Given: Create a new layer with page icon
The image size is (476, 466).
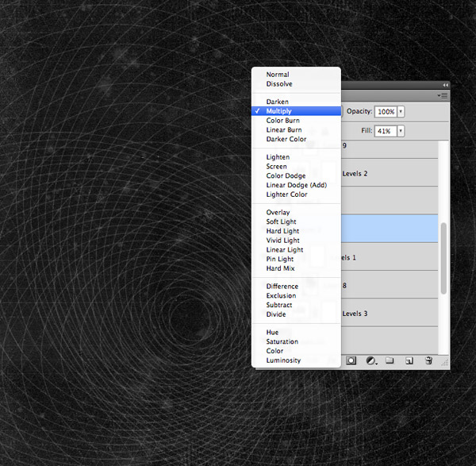Looking at the screenshot, I should click(x=409, y=360).
